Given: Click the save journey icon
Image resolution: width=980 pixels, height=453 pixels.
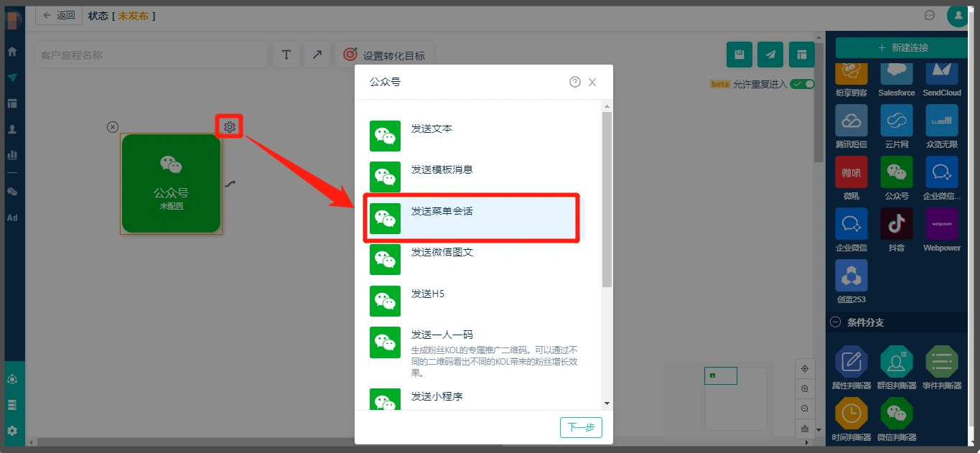Looking at the screenshot, I should [x=739, y=55].
